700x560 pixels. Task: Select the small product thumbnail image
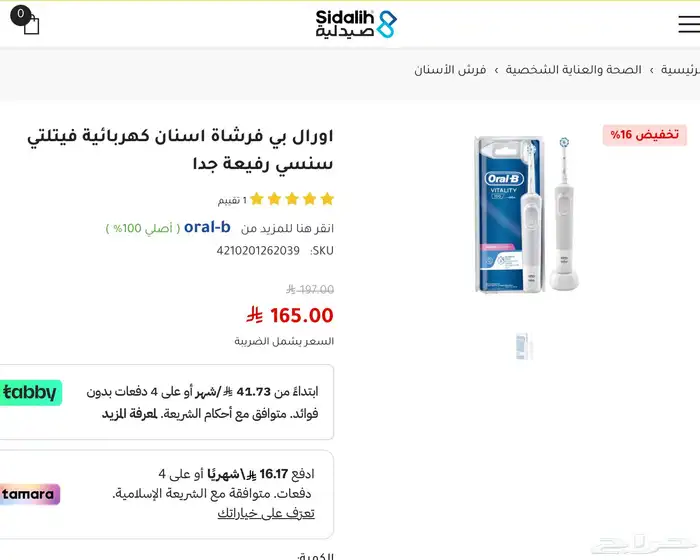(x=523, y=346)
